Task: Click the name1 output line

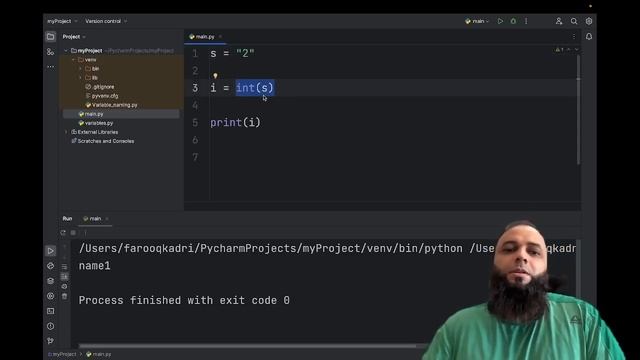Action: [x=95, y=266]
